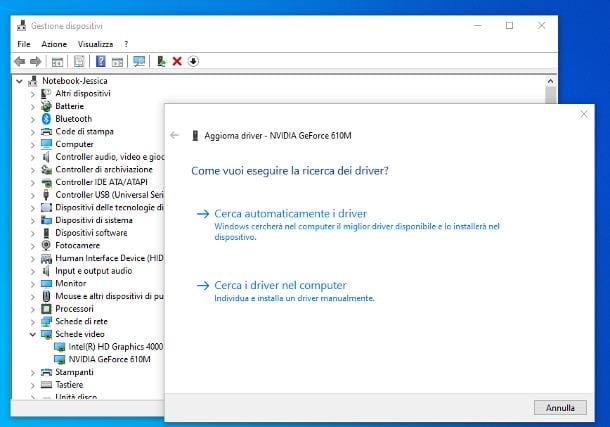Click the Update driver toolbar icon

tap(161, 61)
